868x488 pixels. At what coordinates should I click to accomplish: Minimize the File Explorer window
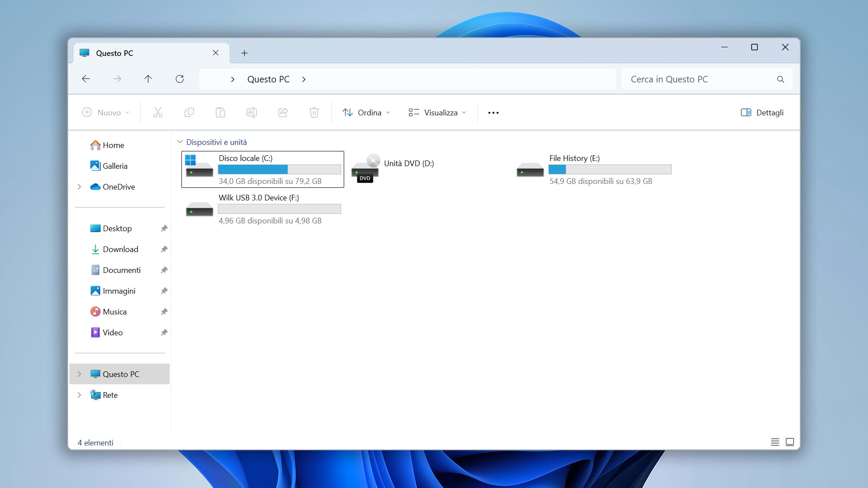coord(724,47)
